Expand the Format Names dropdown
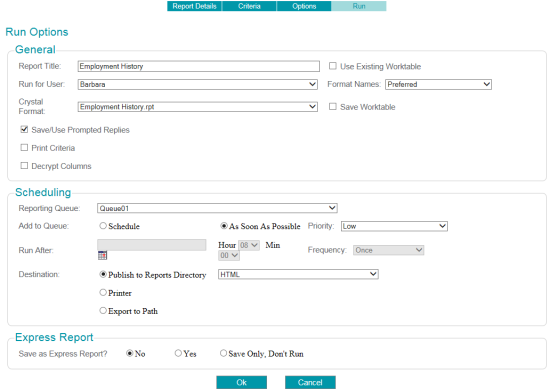 [438, 84]
